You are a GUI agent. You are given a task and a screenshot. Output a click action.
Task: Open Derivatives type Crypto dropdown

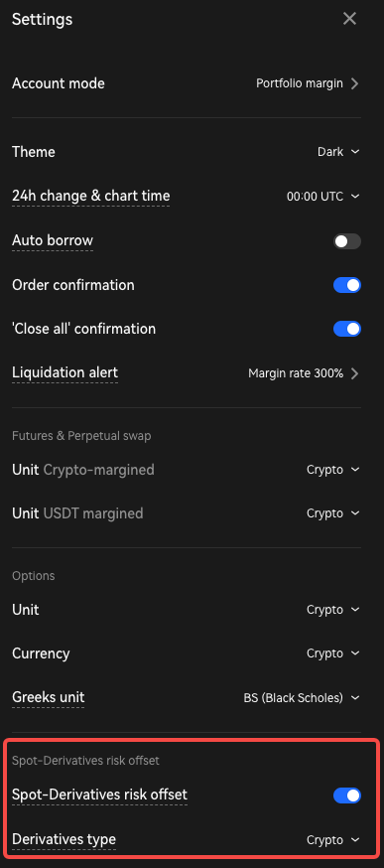coord(333,840)
